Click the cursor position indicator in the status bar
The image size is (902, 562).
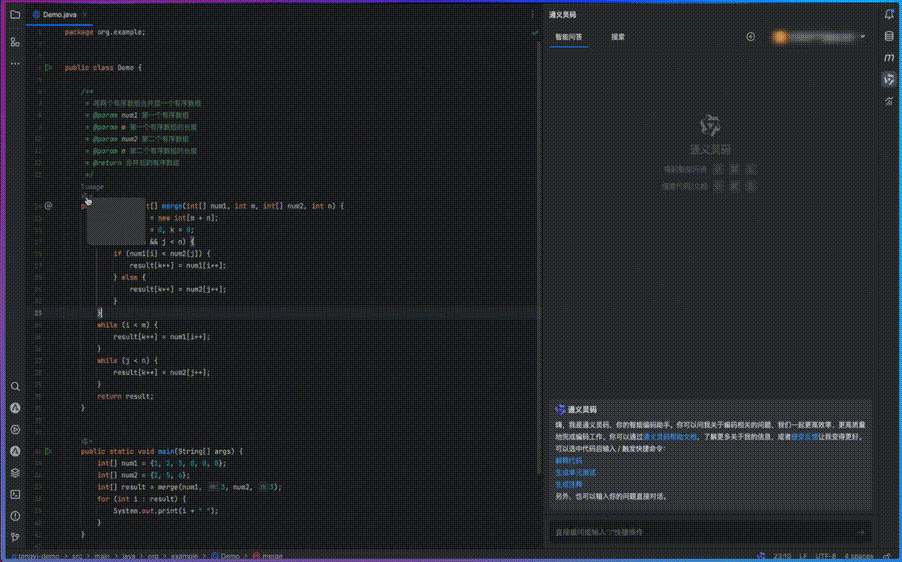point(782,556)
